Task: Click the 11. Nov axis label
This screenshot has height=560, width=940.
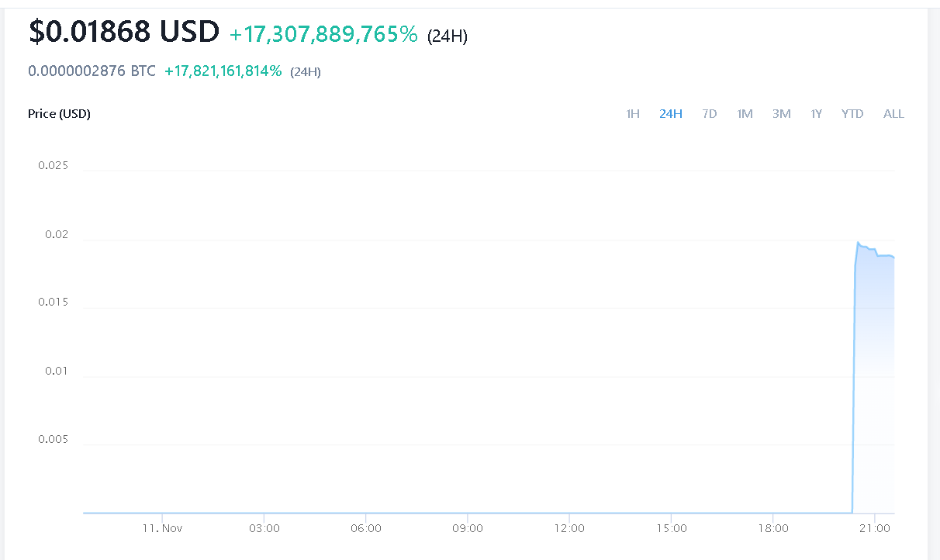Action: 162,528
